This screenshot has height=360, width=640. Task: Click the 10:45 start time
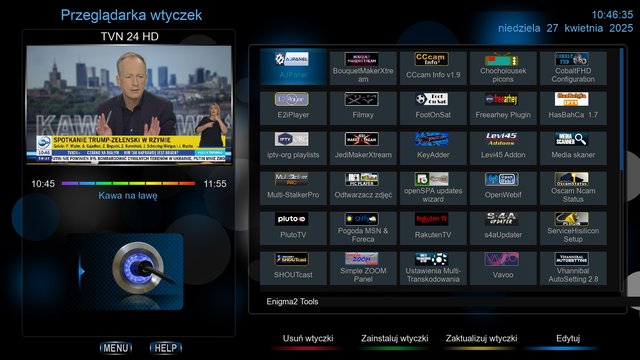click(x=43, y=184)
